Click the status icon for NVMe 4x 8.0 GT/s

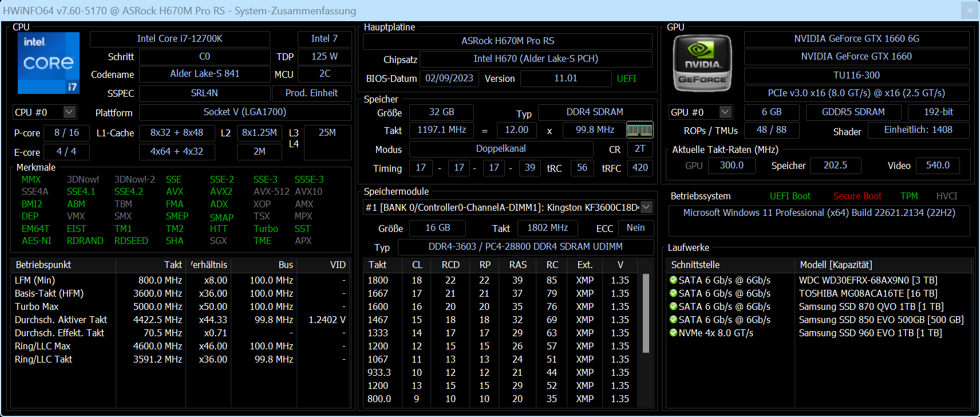click(674, 333)
